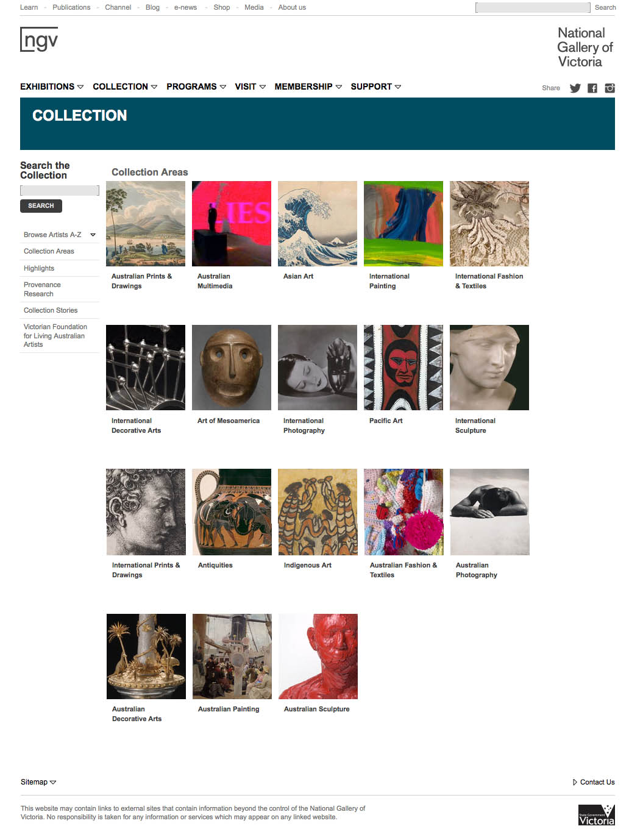Open the Visit menu
Image resolution: width=629 pixels, height=840 pixels.
point(251,87)
